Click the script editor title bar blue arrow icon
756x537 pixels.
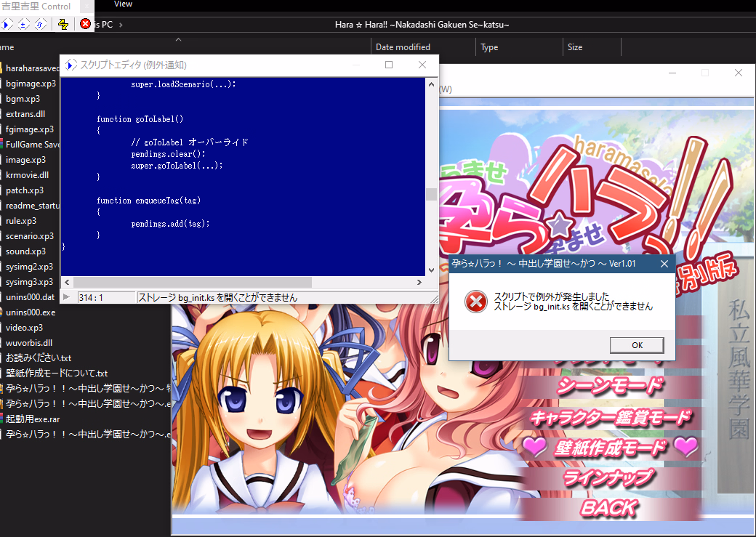pyautogui.click(x=71, y=65)
